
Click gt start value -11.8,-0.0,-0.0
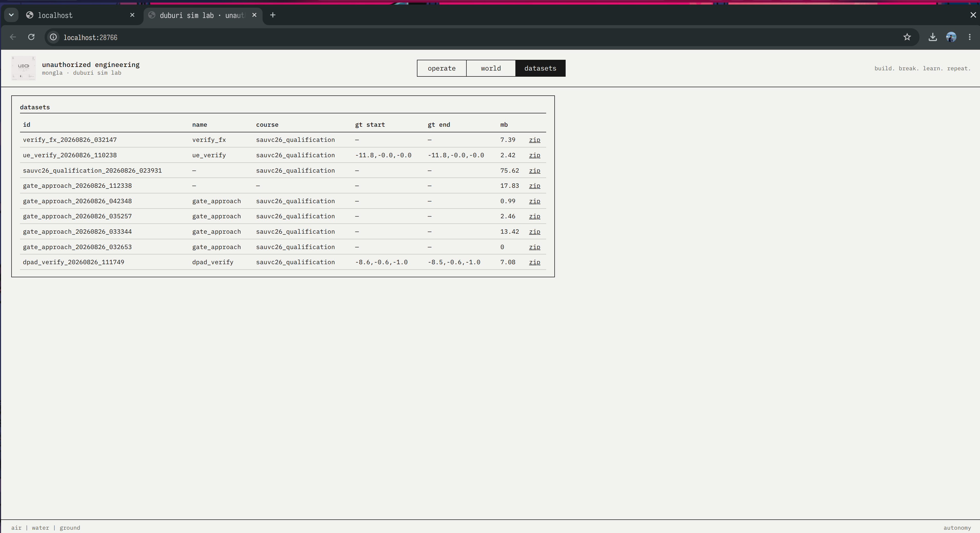(x=383, y=155)
